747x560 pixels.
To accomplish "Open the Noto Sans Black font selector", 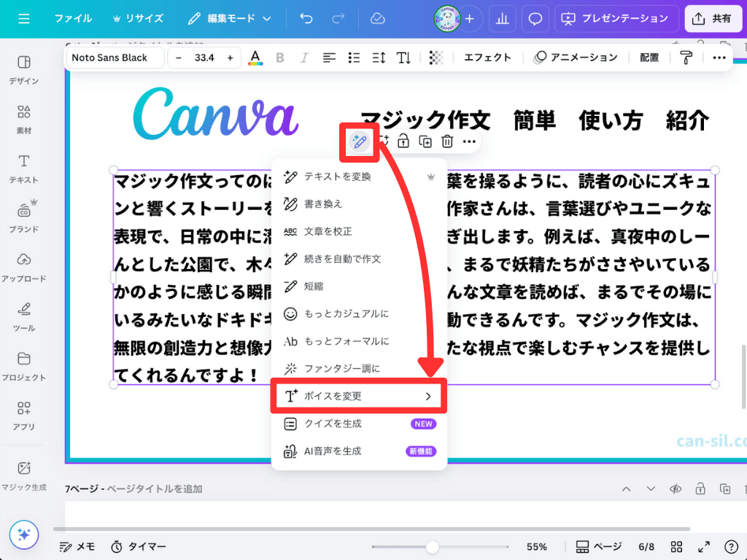I will tap(115, 58).
